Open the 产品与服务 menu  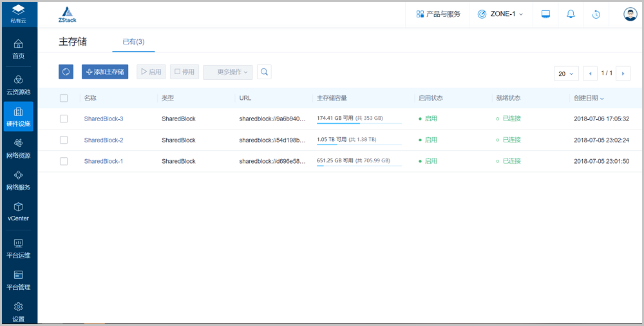439,14
